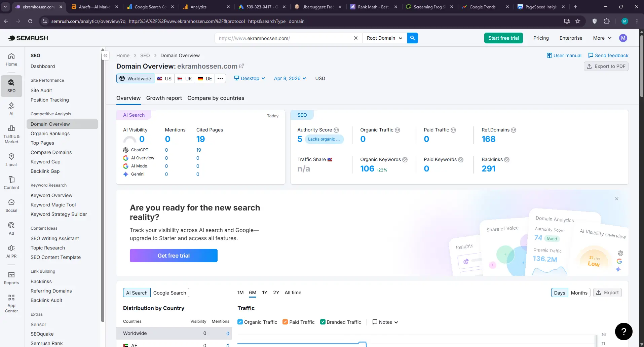The width and height of the screenshot is (644, 347).
Task: Select the Worldwide database button
Action: (x=135, y=78)
